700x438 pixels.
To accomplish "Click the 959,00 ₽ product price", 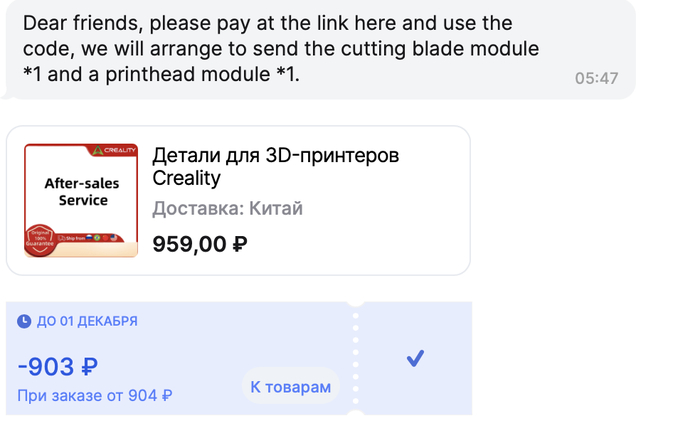I will [200, 243].
